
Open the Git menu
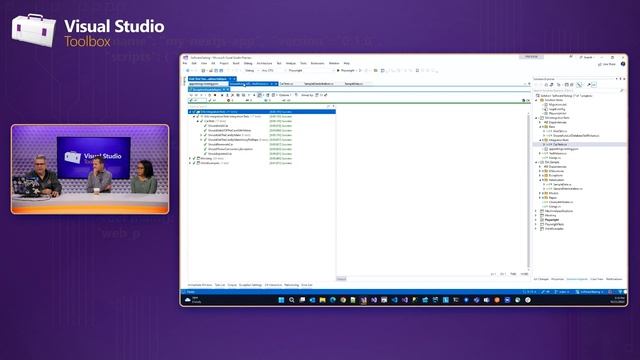click(x=213, y=63)
